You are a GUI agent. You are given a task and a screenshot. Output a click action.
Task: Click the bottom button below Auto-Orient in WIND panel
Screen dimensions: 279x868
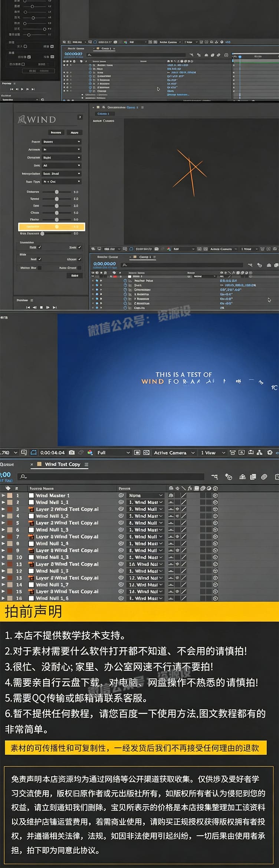(x=75, y=275)
